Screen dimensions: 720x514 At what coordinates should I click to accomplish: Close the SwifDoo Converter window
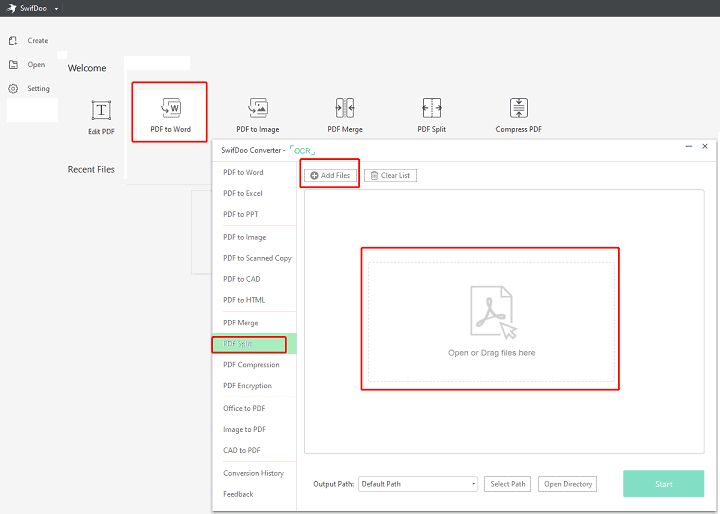pos(705,146)
